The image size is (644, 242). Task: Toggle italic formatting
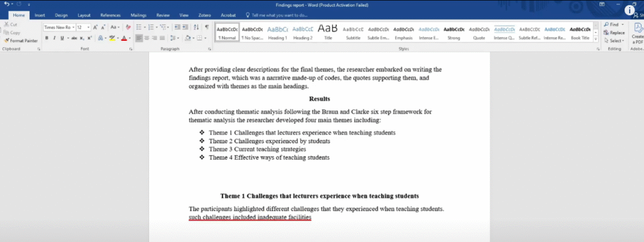[x=54, y=38]
